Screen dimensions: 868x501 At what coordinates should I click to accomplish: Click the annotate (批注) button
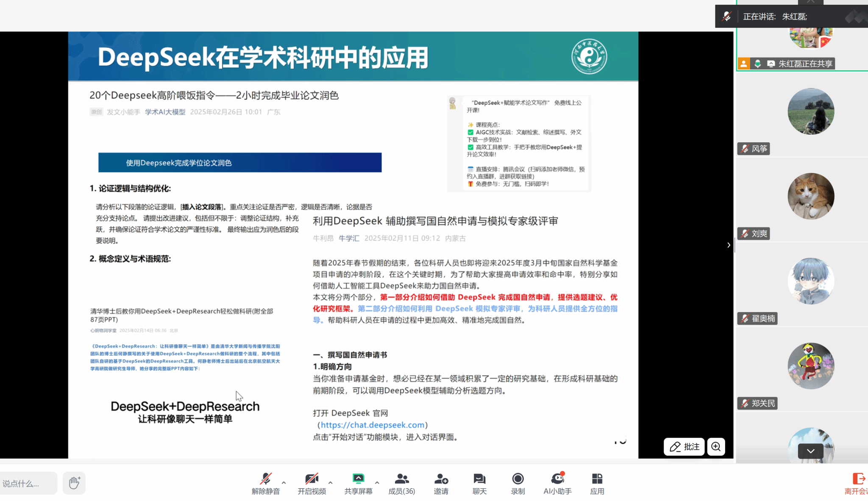click(x=684, y=447)
